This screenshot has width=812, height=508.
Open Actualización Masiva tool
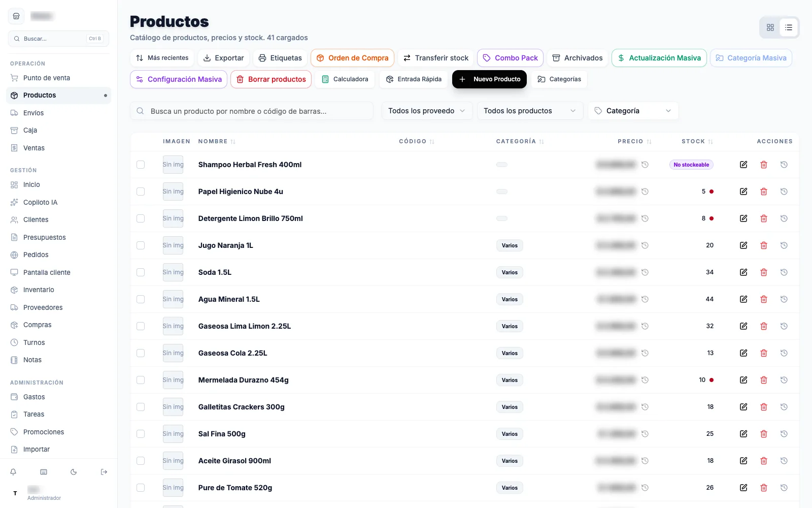coord(659,58)
